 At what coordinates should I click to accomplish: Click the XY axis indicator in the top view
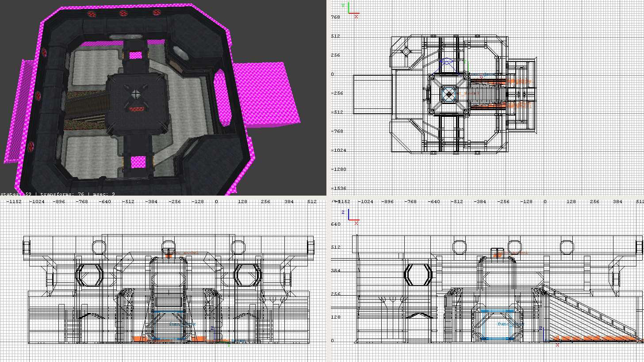pos(352,10)
